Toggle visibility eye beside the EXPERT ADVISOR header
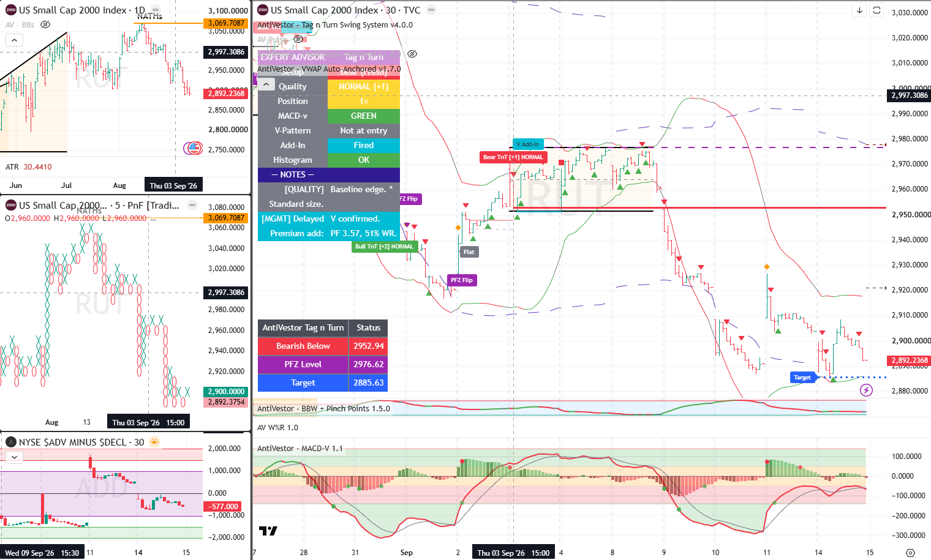This screenshot has width=931, height=560. (x=412, y=54)
